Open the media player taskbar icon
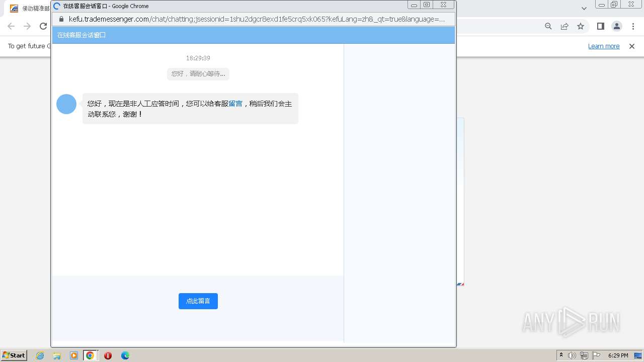644x362 pixels. tap(74, 355)
